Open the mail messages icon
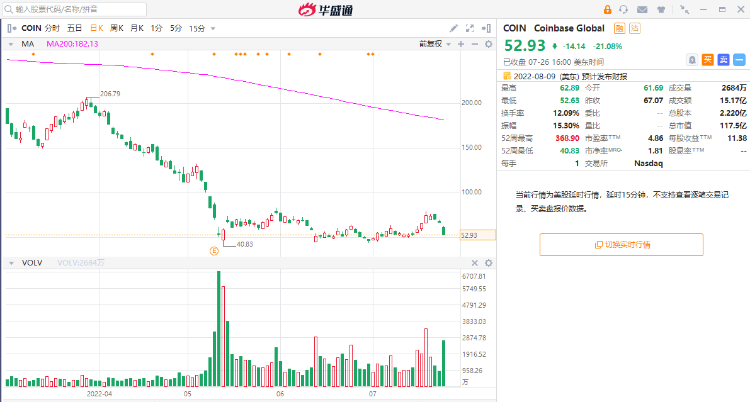The height and width of the screenshot is (402, 750). 640,8
